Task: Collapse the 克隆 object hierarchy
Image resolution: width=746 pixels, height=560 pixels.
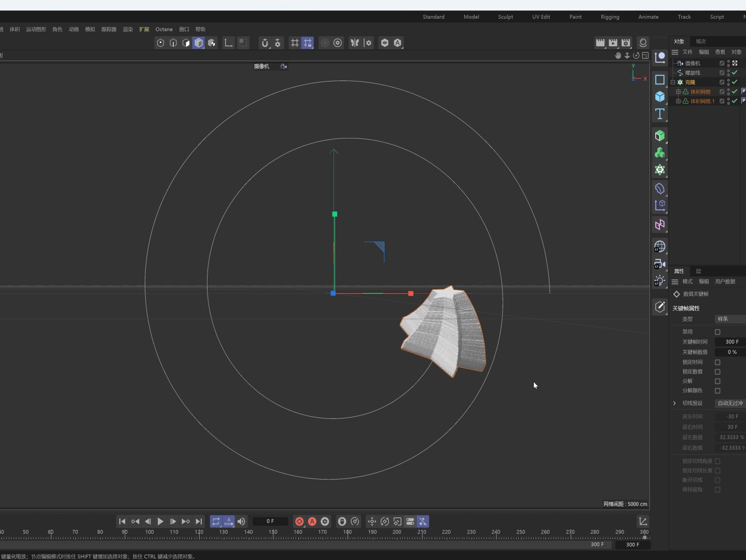Action: pos(673,82)
